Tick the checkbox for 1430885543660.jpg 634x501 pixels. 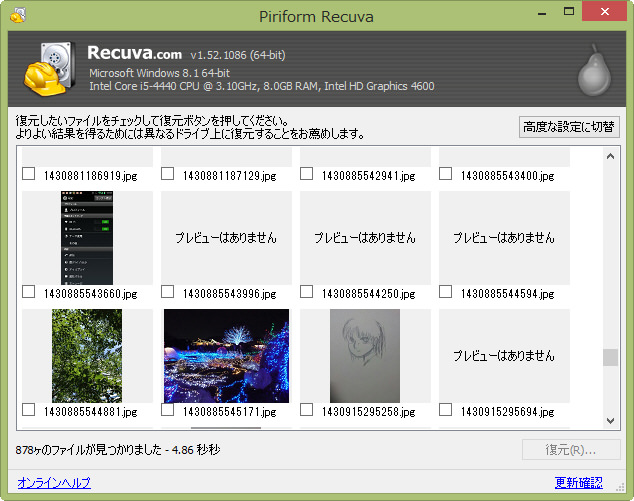pyautogui.click(x=28, y=292)
